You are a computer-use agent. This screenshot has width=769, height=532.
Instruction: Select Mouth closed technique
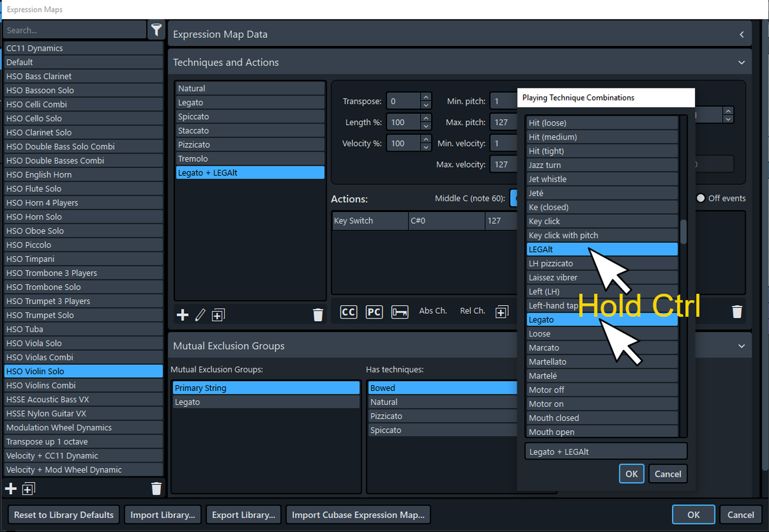pyautogui.click(x=602, y=418)
